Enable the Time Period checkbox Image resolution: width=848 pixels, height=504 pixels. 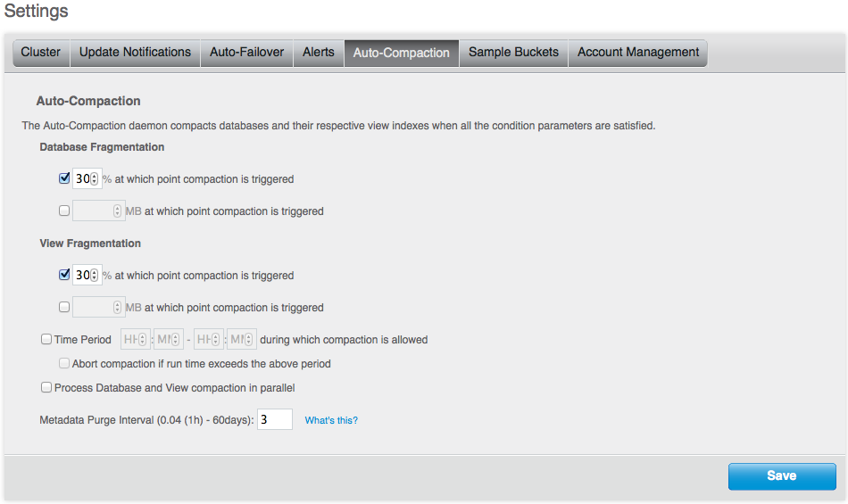46,339
